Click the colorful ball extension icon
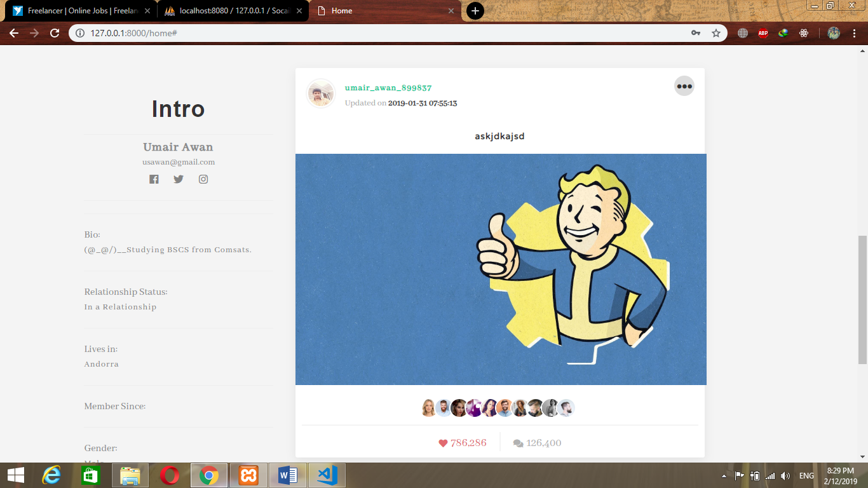The width and height of the screenshot is (868, 488). pyautogui.click(x=783, y=33)
